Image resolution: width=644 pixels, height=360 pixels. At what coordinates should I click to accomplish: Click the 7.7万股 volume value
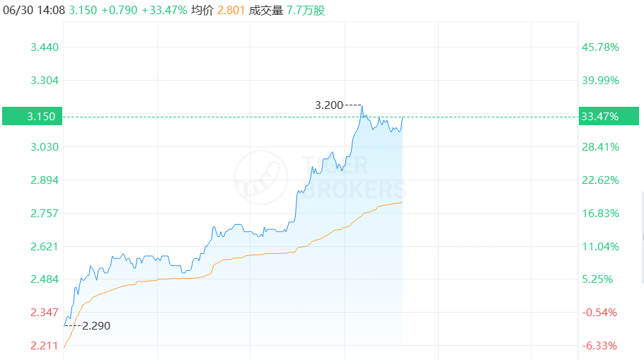(x=306, y=10)
